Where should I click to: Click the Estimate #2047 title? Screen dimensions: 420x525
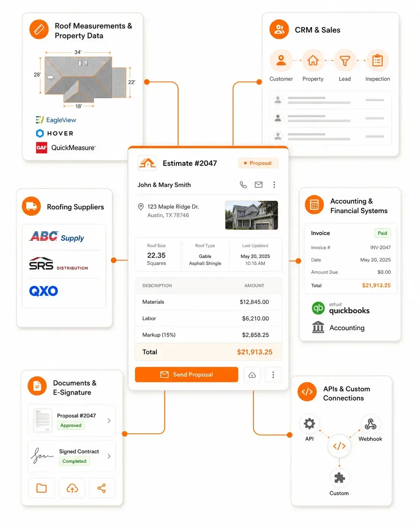[x=190, y=163]
